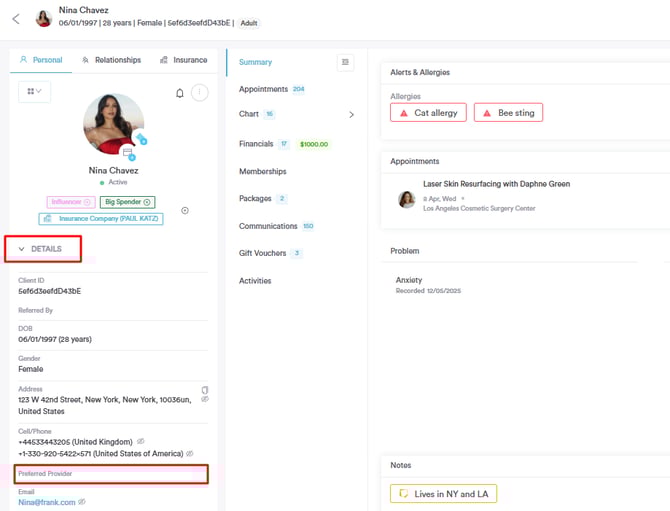Expand the Chart submenu arrow

pos(351,115)
